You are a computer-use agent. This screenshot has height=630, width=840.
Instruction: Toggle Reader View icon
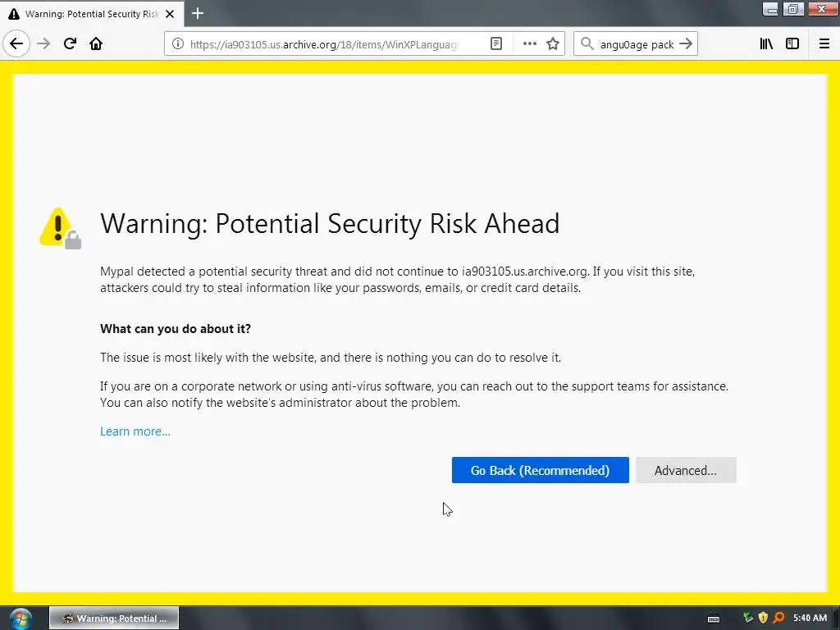(496, 44)
